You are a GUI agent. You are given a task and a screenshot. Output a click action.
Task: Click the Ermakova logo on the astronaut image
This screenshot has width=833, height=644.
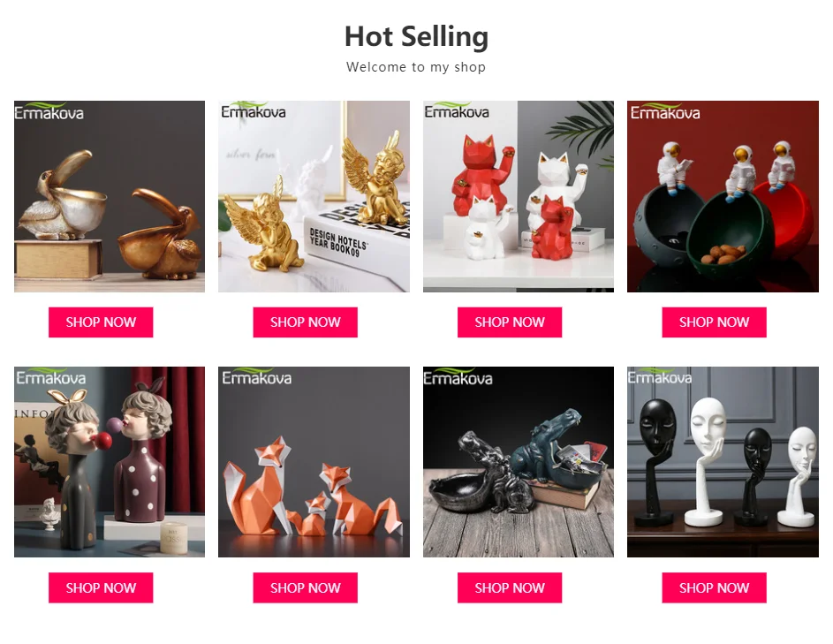point(665,111)
